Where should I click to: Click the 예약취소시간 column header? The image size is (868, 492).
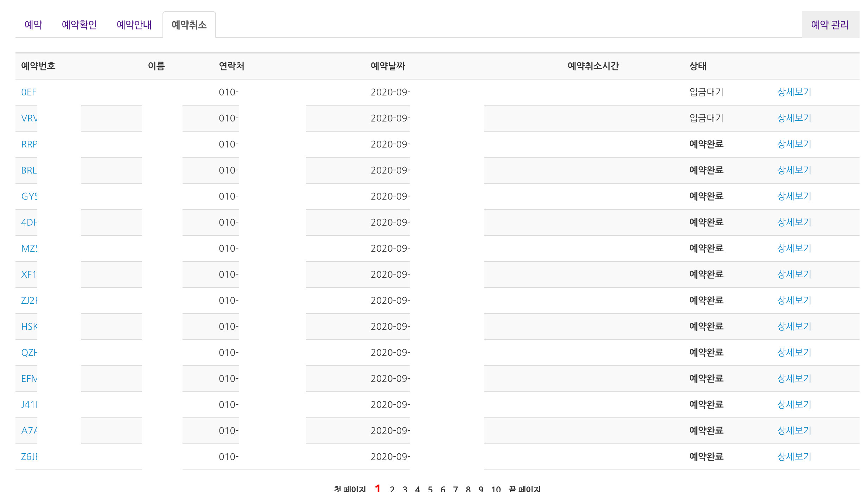[593, 66]
